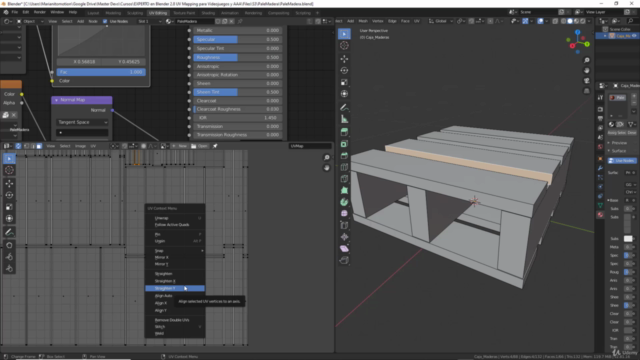Image resolution: width=640 pixels, height=360 pixels.
Task: Select the Shear tool
Action: pos(344,249)
